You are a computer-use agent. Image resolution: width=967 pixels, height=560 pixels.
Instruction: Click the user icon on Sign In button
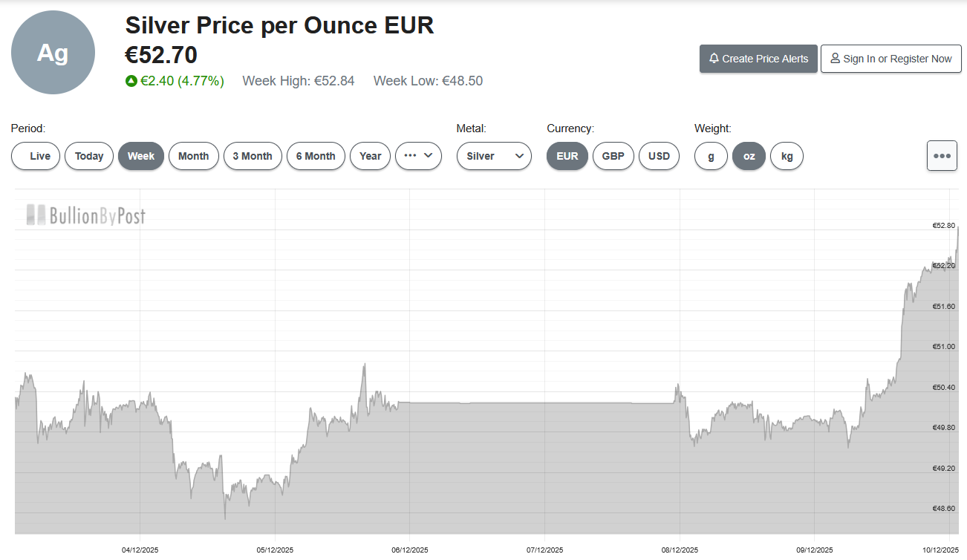(x=836, y=59)
